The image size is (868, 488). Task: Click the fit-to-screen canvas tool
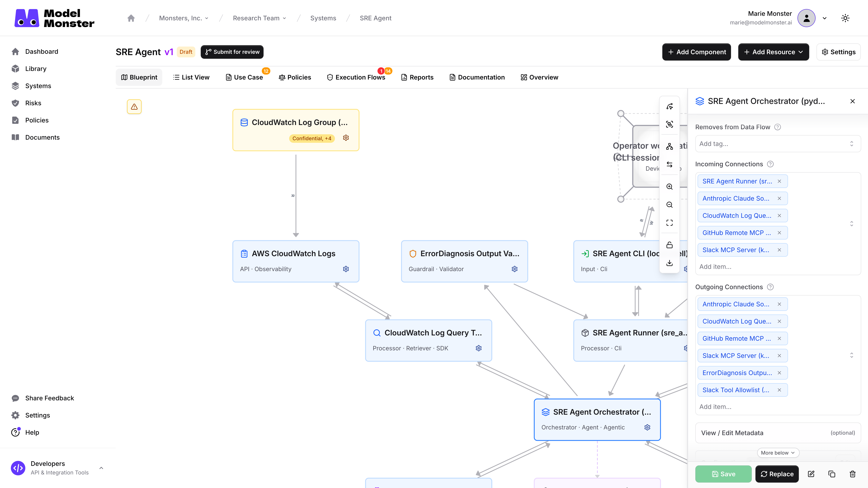670,223
